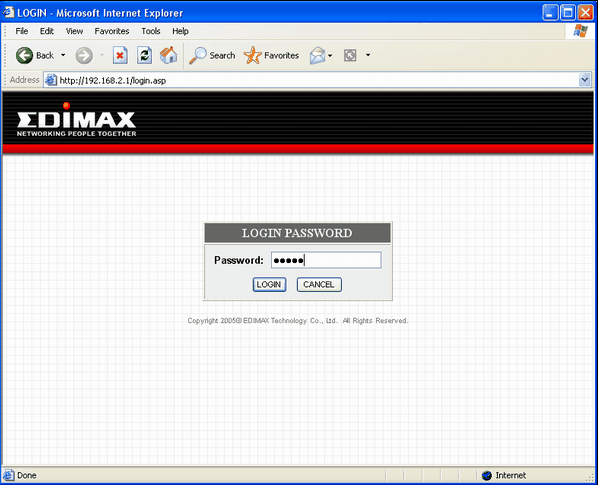Image resolution: width=598 pixels, height=485 pixels.
Task: Click the CANCEL button
Action: coord(319,284)
